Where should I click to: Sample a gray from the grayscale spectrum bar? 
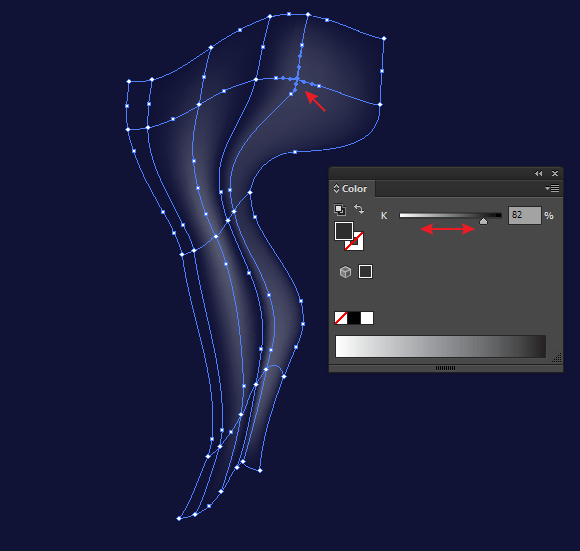[x=441, y=347]
